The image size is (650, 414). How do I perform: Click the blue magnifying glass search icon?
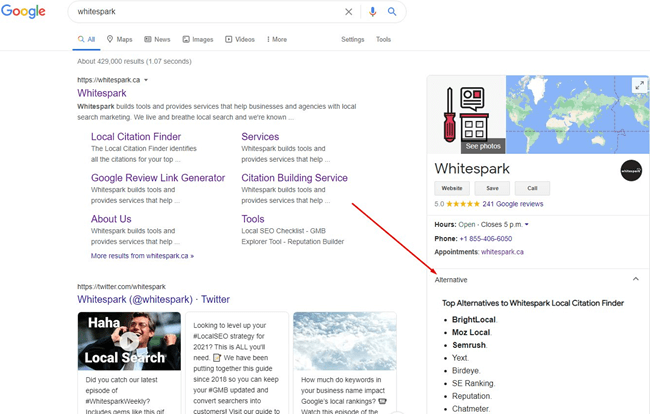[x=392, y=12]
